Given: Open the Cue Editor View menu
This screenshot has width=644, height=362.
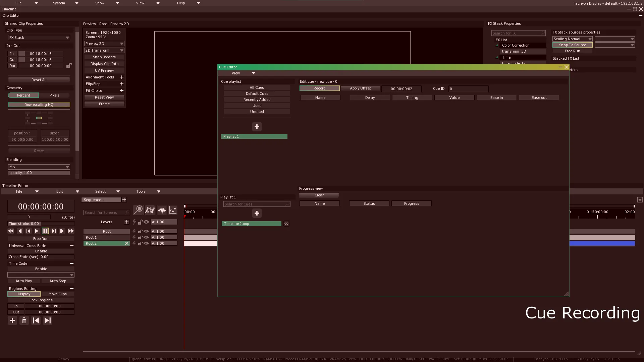Looking at the screenshot, I should (243, 73).
